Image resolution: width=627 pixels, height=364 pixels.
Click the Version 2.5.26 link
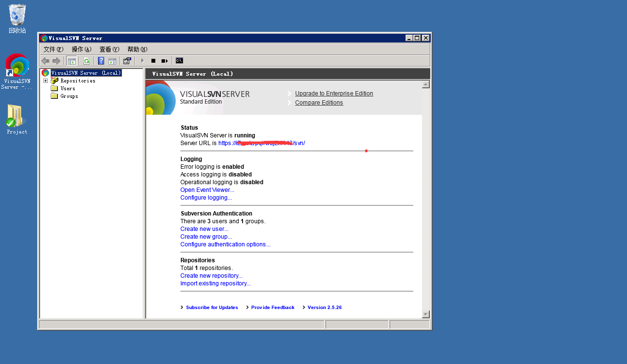tap(325, 308)
